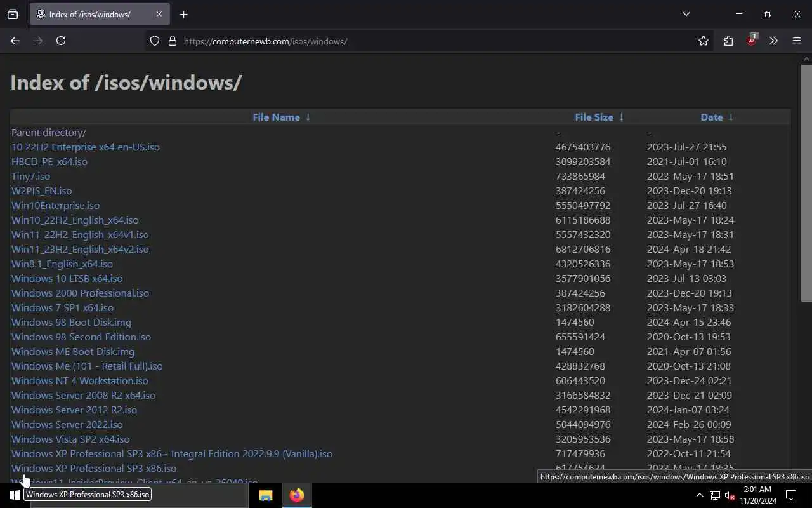Open the Firefox hamburger menu

pyautogui.click(x=797, y=41)
